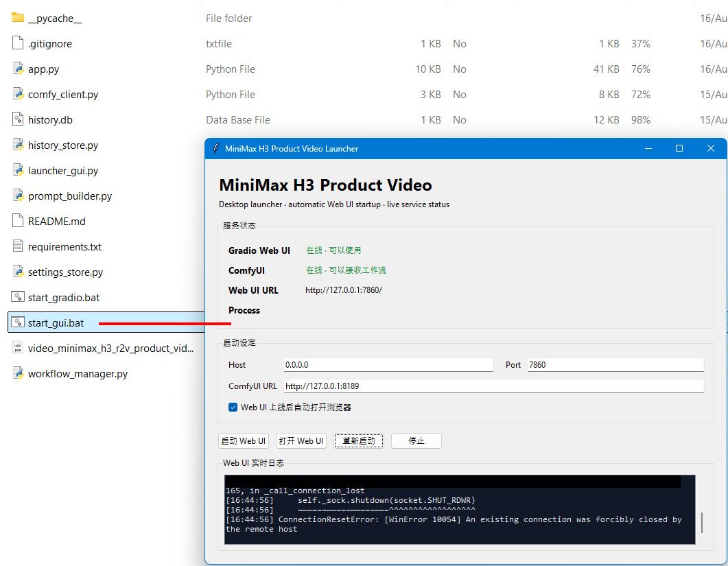Click the start_gradio.bat file icon
728x566 pixels.
coord(18,296)
